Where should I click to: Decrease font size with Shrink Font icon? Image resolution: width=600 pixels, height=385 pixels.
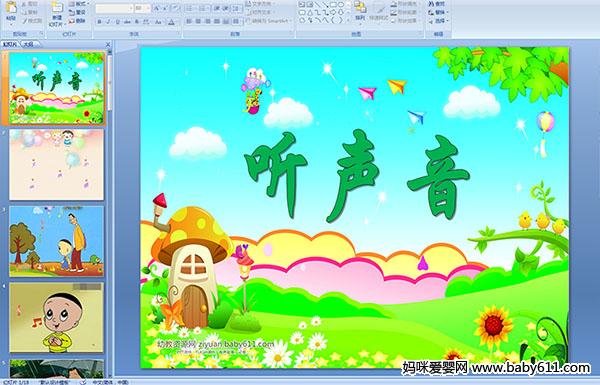[x=165, y=8]
